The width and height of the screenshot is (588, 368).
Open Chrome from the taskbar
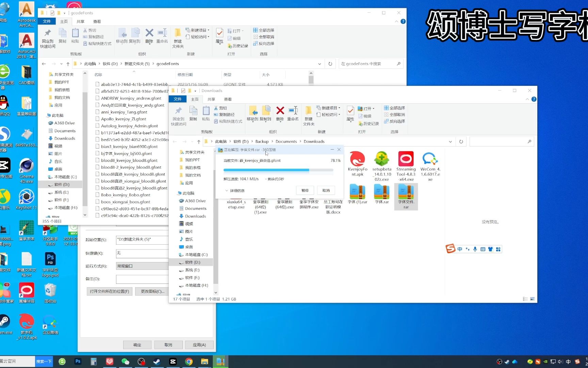tap(189, 362)
